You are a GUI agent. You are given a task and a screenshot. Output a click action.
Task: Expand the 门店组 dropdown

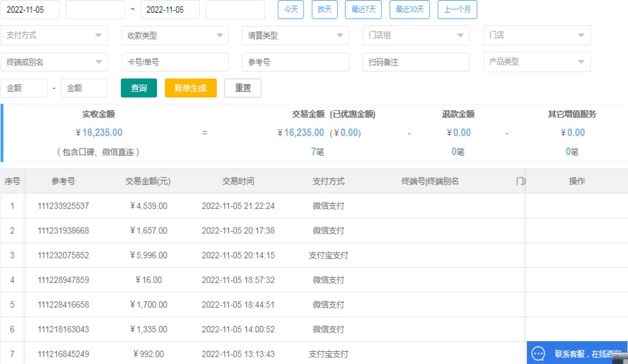(415, 35)
